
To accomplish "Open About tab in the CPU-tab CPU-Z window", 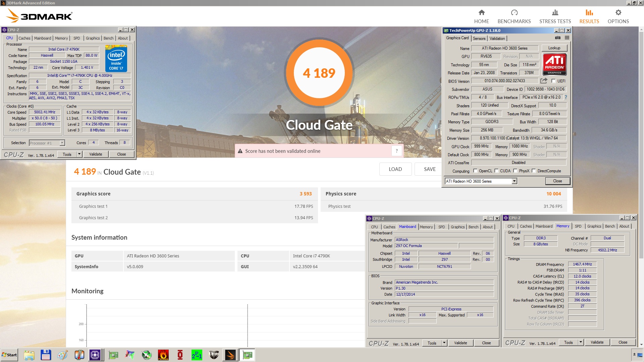I will click(123, 38).
